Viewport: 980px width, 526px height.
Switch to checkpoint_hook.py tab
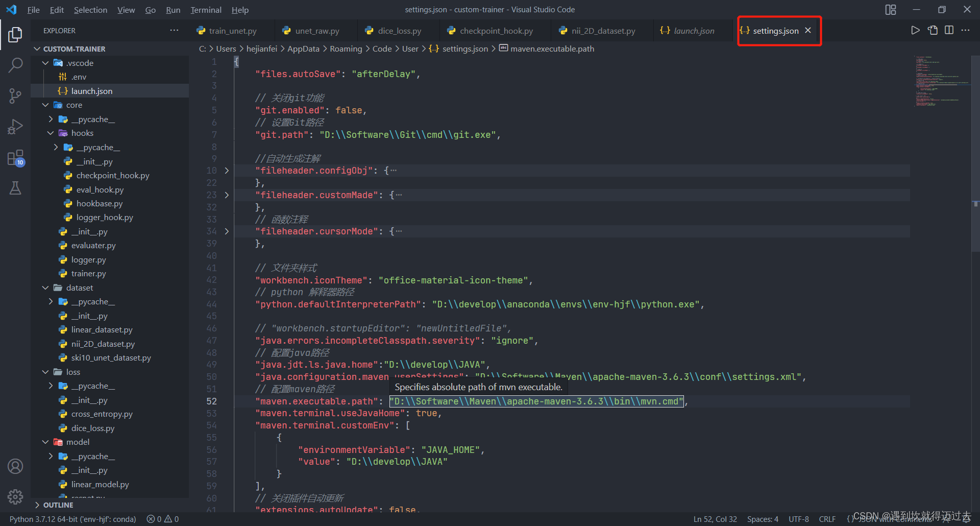495,31
